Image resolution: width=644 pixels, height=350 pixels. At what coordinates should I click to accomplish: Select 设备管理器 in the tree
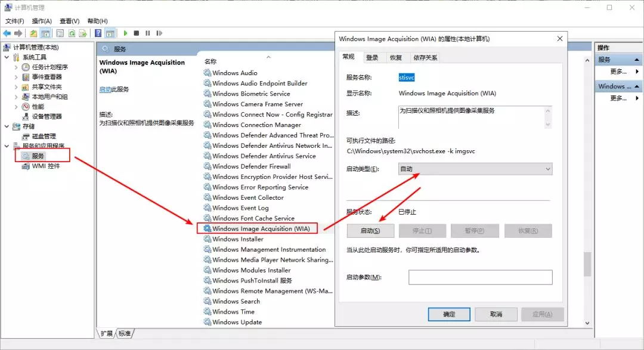pos(47,116)
